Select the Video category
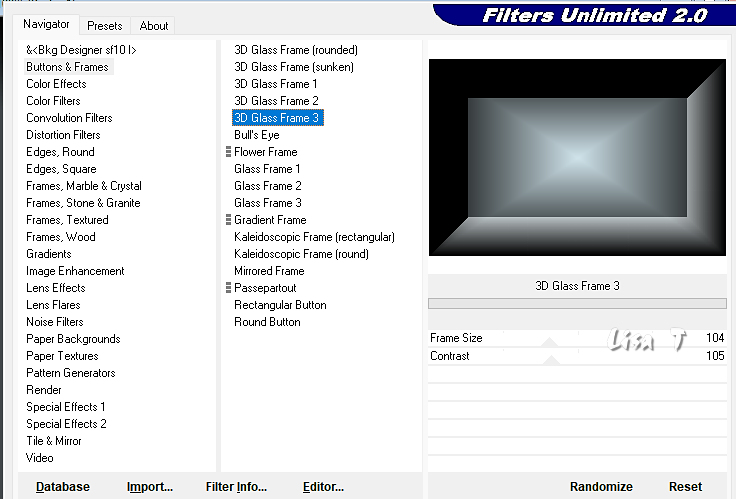This screenshot has width=736, height=499. pyautogui.click(x=40, y=458)
